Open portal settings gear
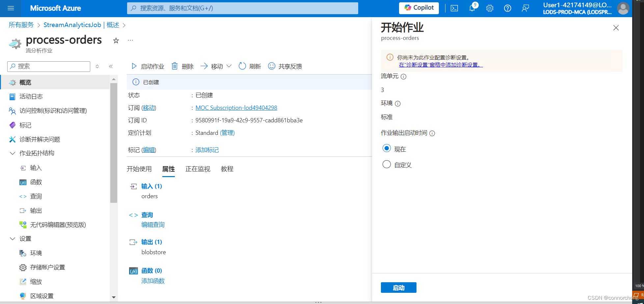This screenshot has height=304, width=644. pyautogui.click(x=490, y=8)
